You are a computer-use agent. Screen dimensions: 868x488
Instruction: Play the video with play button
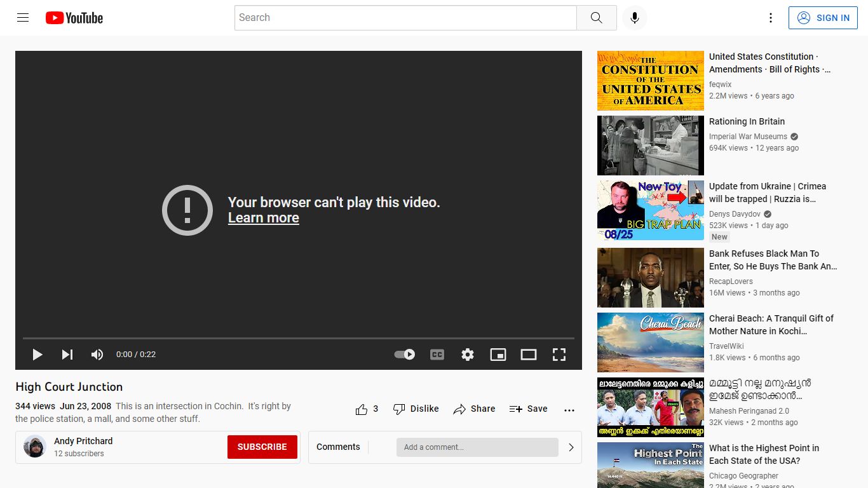pyautogui.click(x=37, y=355)
